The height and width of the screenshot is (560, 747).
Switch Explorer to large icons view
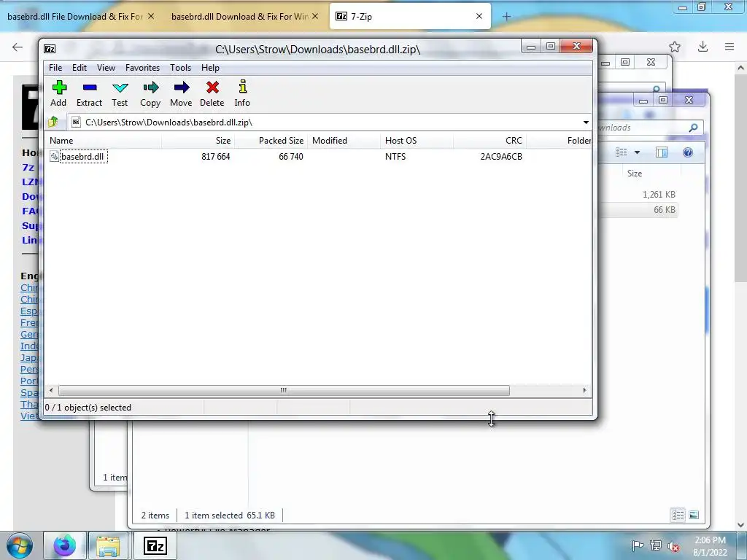[x=694, y=516]
